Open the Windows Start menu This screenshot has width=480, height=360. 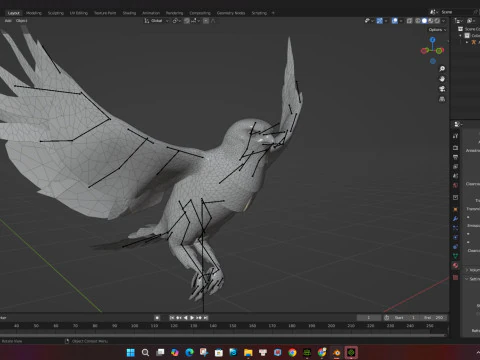(131, 352)
